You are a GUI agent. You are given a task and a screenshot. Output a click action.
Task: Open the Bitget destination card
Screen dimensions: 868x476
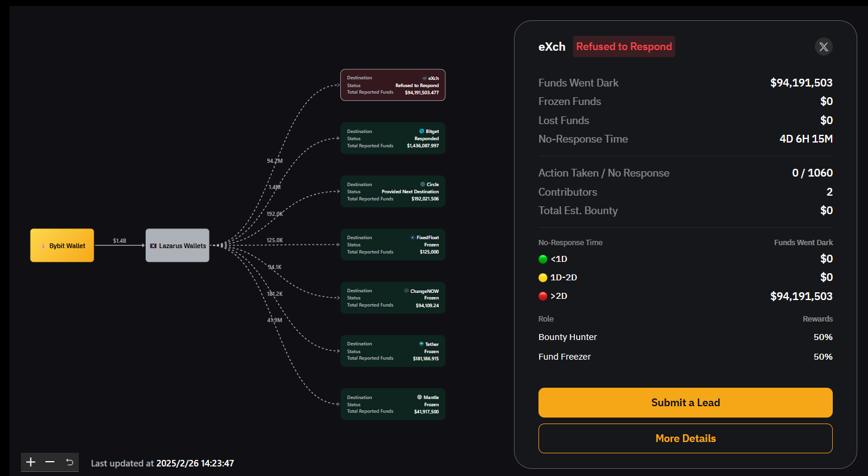click(x=393, y=138)
